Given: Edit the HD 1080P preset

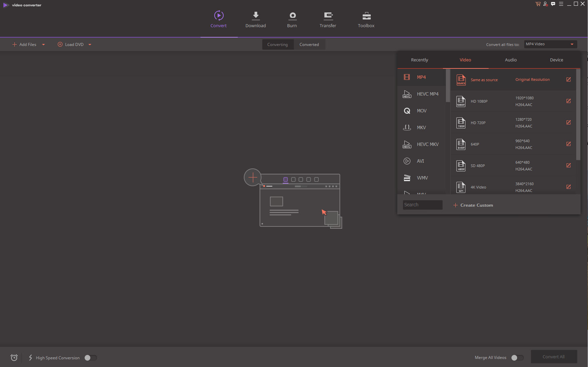Looking at the screenshot, I should [x=569, y=101].
